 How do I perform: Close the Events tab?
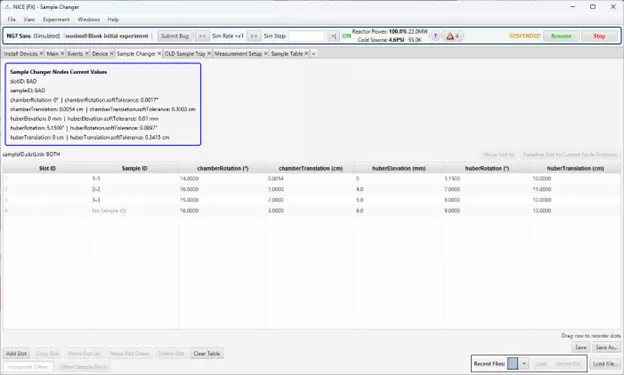pyautogui.click(x=87, y=53)
